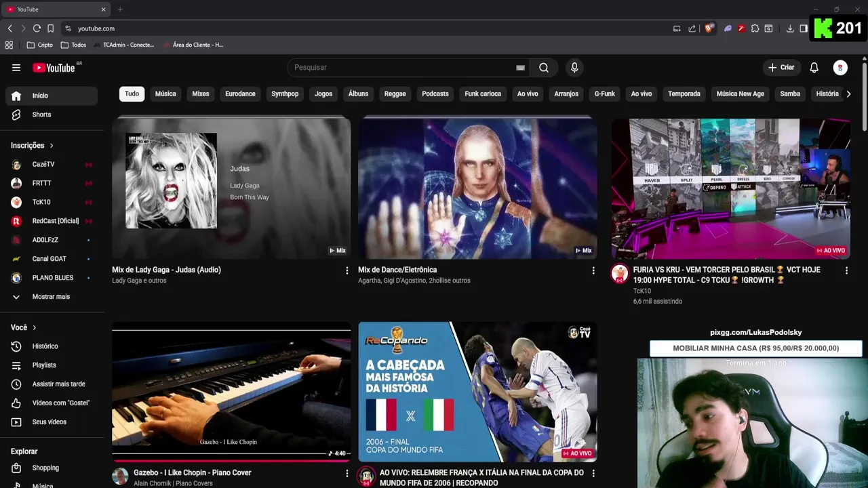Bookmark this page
Image resolution: width=868 pixels, height=488 pixels.
(x=50, y=28)
